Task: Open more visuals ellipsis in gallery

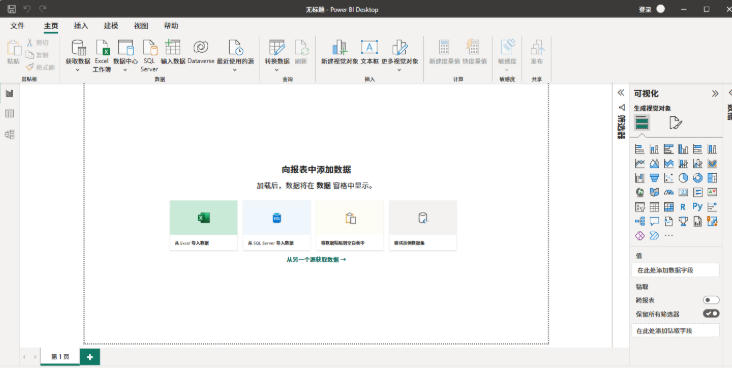Action: click(669, 236)
